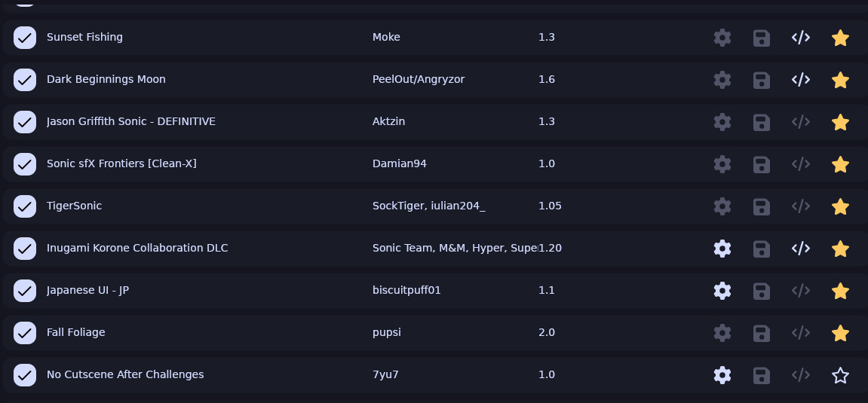Select the Japanese UI - JP row title
This screenshot has height=403, width=868.
(x=87, y=290)
